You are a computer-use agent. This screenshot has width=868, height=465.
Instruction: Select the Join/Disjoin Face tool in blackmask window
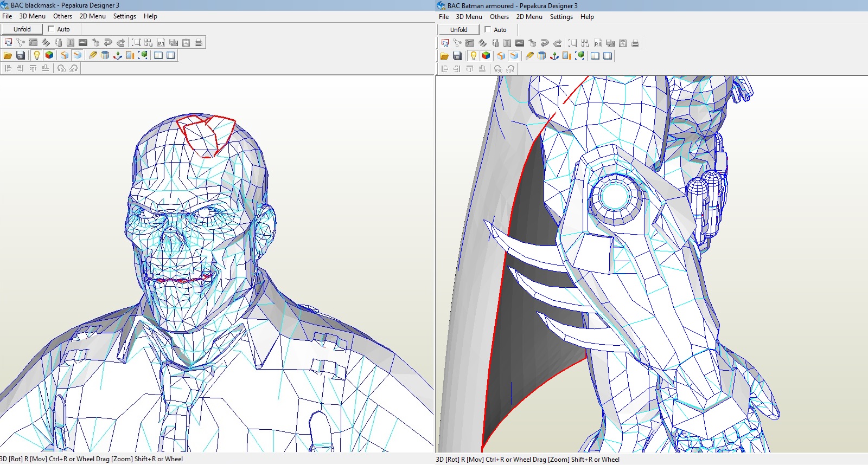pyautogui.click(x=21, y=42)
